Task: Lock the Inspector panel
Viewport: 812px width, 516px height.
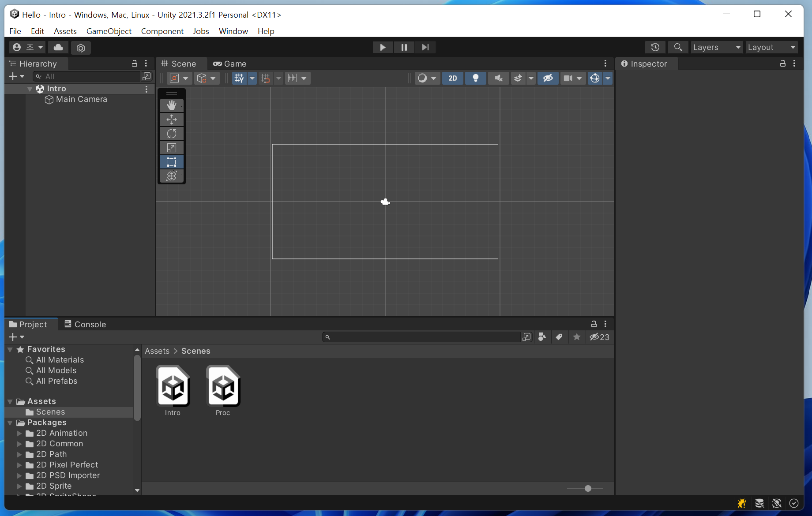Action: (x=783, y=64)
